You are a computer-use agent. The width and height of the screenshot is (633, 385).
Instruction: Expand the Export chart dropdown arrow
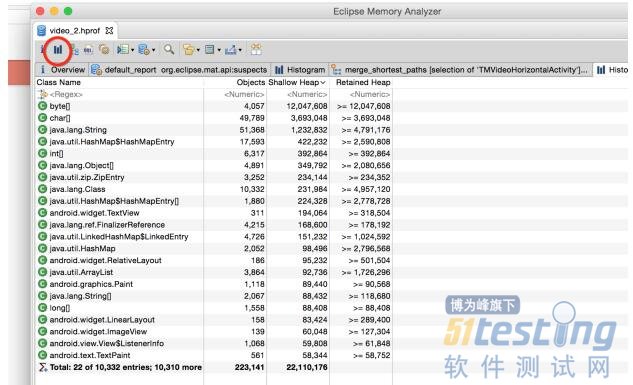click(240, 50)
